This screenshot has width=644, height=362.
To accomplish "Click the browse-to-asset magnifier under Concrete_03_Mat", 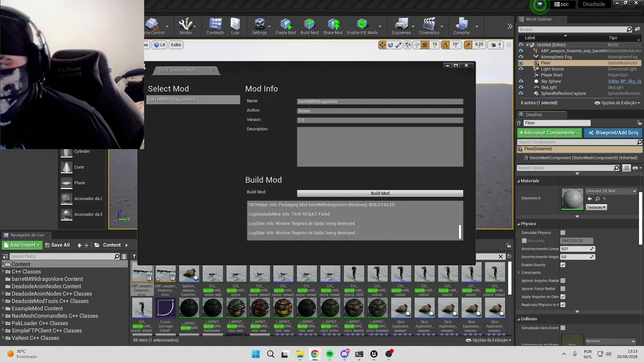I will (x=597, y=199).
